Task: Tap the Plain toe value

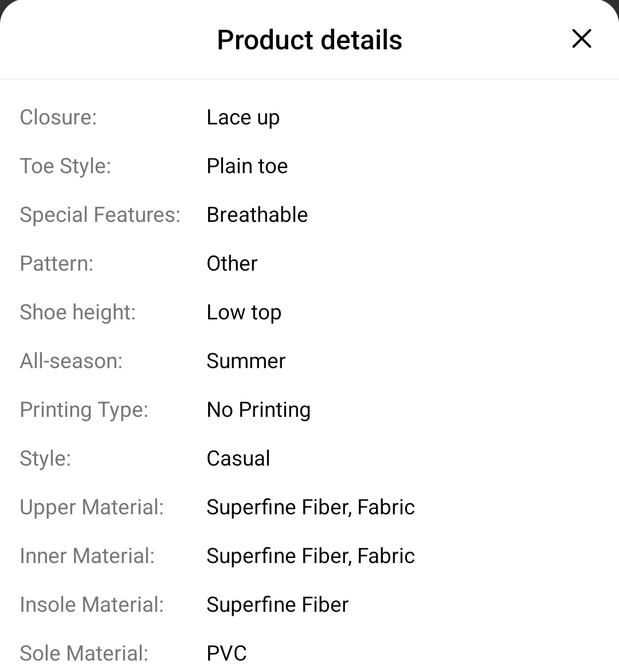Action: (x=247, y=166)
